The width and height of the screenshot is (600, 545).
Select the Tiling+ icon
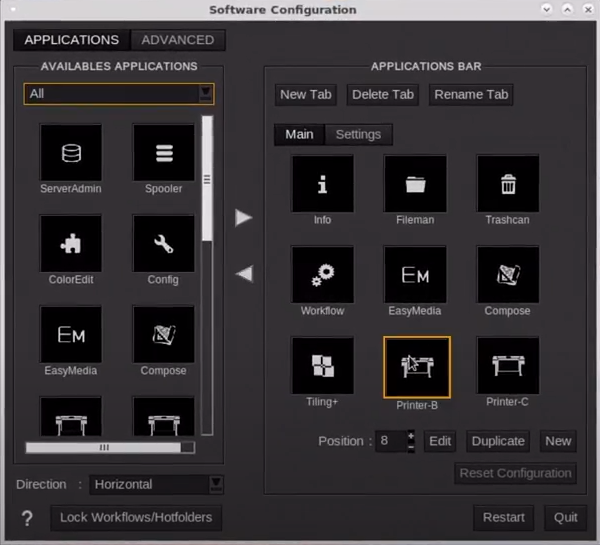pos(323,366)
